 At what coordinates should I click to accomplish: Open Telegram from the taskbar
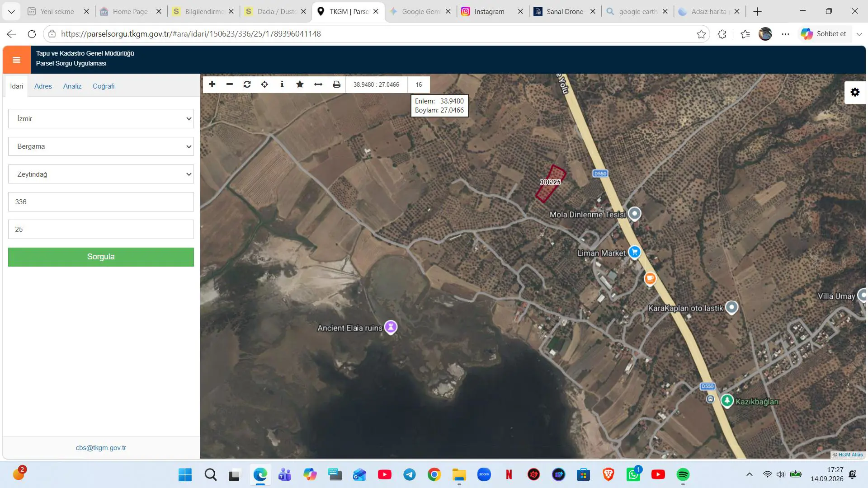[410, 475]
